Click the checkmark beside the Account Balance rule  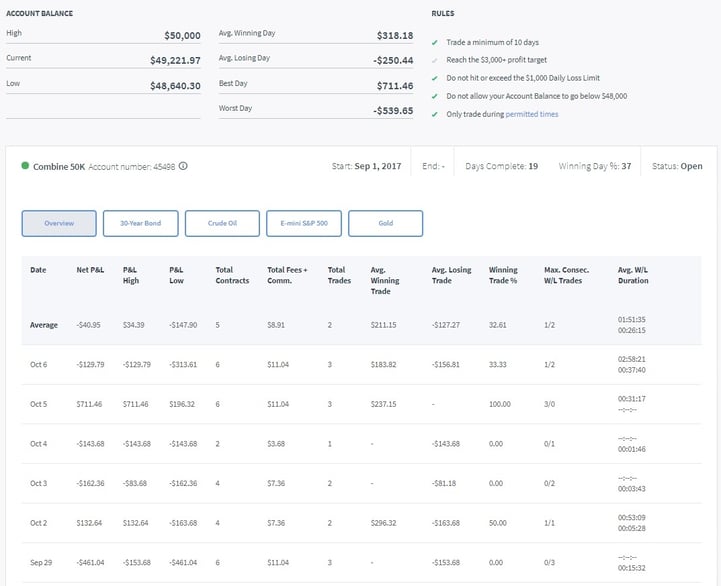point(434,96)
